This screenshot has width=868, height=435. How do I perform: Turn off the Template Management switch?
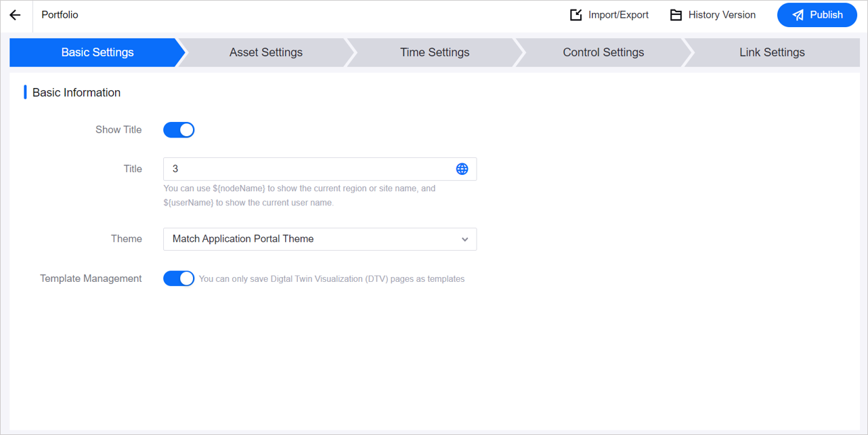tap(179, 278)
